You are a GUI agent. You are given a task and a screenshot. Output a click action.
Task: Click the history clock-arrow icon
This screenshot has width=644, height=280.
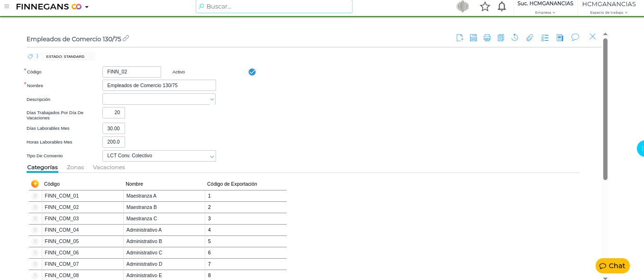[515, 37]
